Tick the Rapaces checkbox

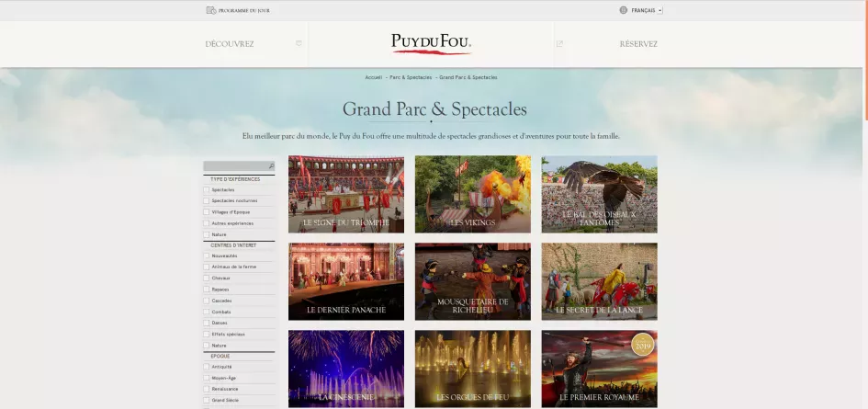coord(207,290)
